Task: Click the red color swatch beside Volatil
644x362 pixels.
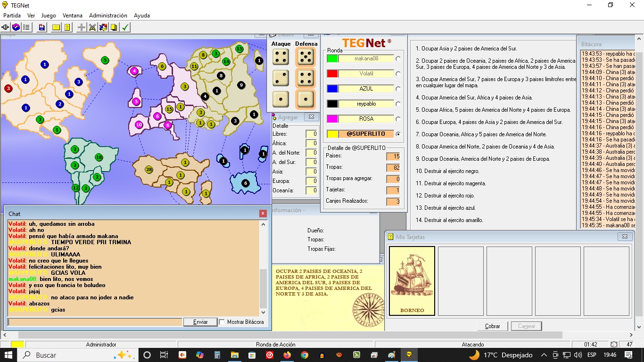Action: 332,74
